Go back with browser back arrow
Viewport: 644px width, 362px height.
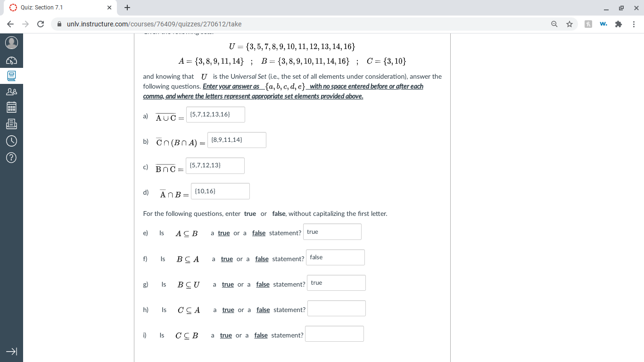(x=10, y=24)
